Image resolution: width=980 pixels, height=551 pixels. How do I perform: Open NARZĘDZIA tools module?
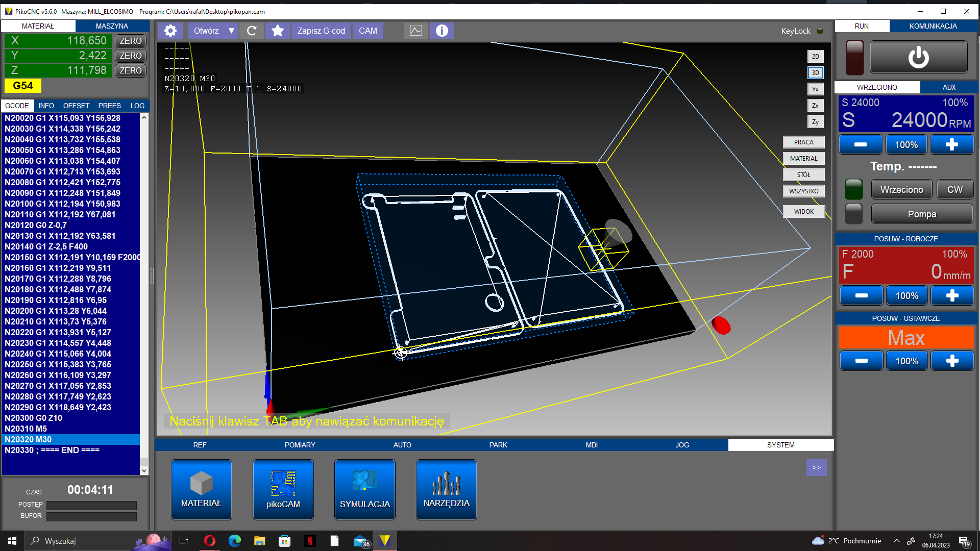pyautogui.click(x=447, y=490)
